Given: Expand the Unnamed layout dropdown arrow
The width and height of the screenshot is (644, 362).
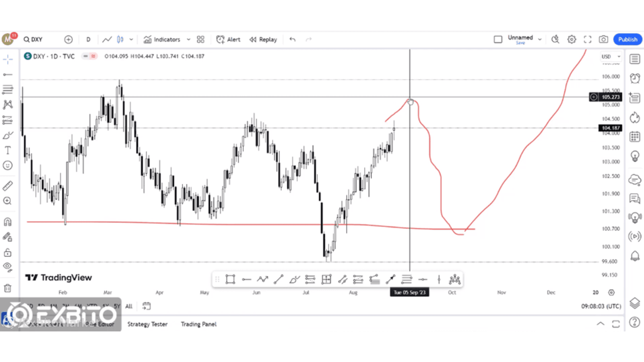Looking at the screenshot, I should pyautogui.click(x=540, y=39).
